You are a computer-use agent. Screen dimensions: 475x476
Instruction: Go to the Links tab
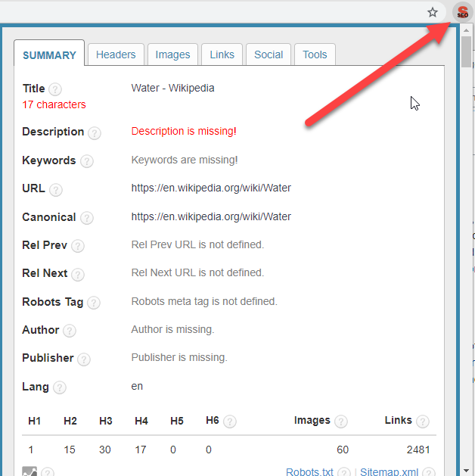(222, 54)
